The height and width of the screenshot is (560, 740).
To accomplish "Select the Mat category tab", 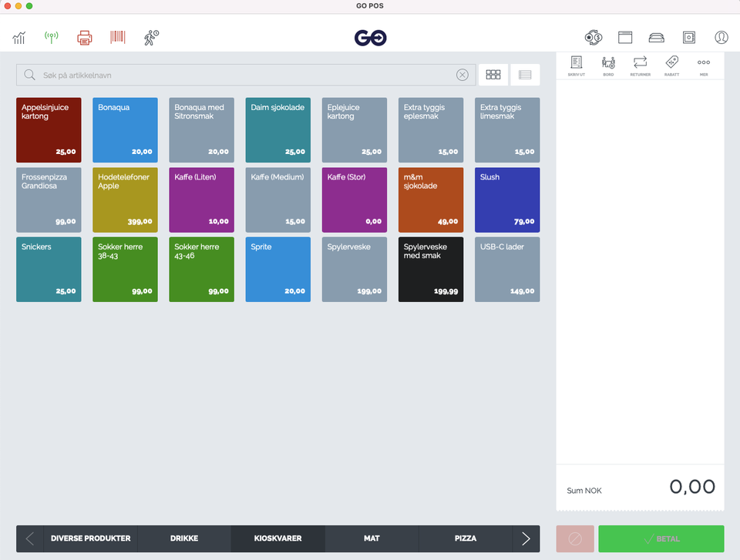I will pyautogui.click(x=372, y=538).
